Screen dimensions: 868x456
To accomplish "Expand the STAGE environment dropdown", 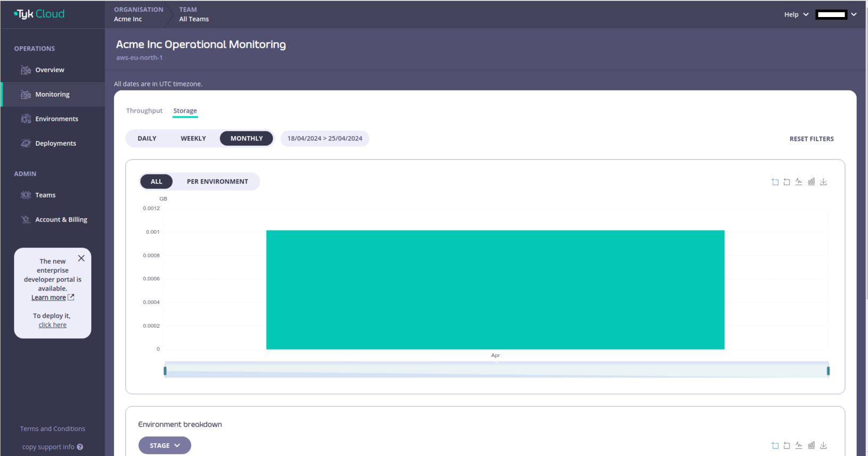I will coord(165,445).
